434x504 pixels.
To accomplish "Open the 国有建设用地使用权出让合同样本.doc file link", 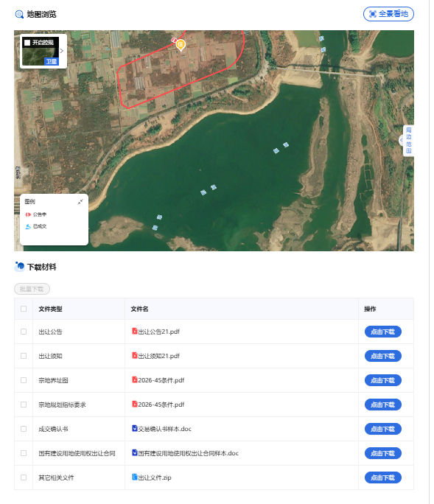I will pos(189,453).
